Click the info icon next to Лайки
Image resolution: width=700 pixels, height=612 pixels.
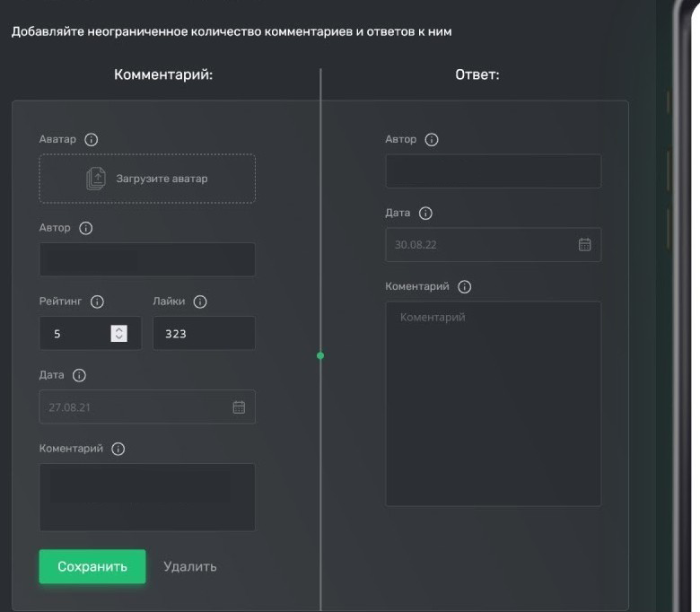pyautogui.click(x=200, y=302)
